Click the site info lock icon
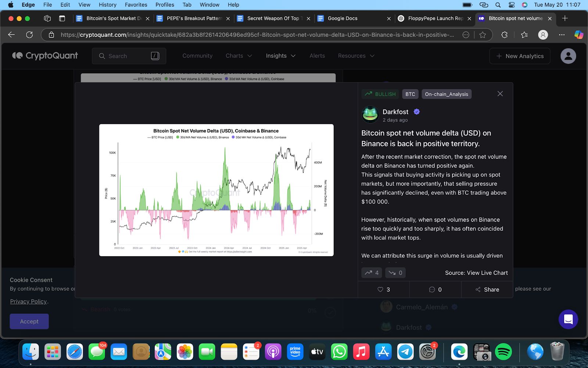This screenshot has width=588, height=368. pos(51,35)
